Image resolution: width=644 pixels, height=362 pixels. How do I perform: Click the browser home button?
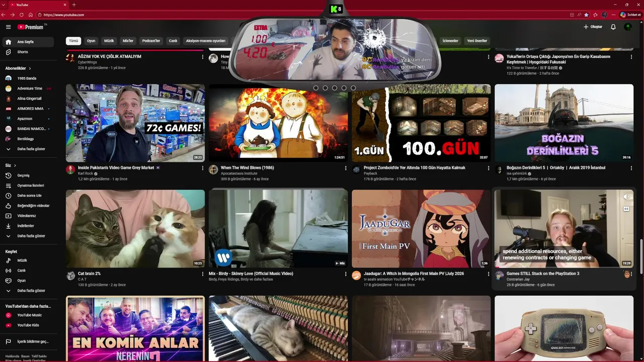(31, 15)
